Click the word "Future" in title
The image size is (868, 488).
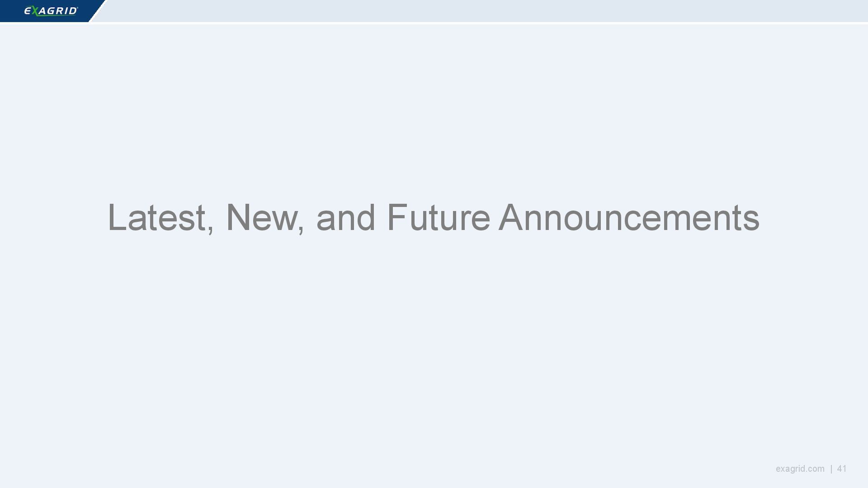(438, 218)
